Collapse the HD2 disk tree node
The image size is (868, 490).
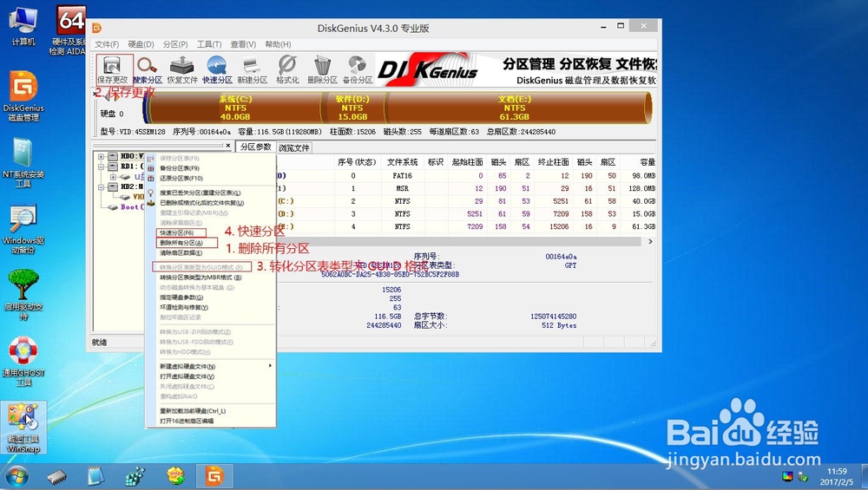pos(102,187)
